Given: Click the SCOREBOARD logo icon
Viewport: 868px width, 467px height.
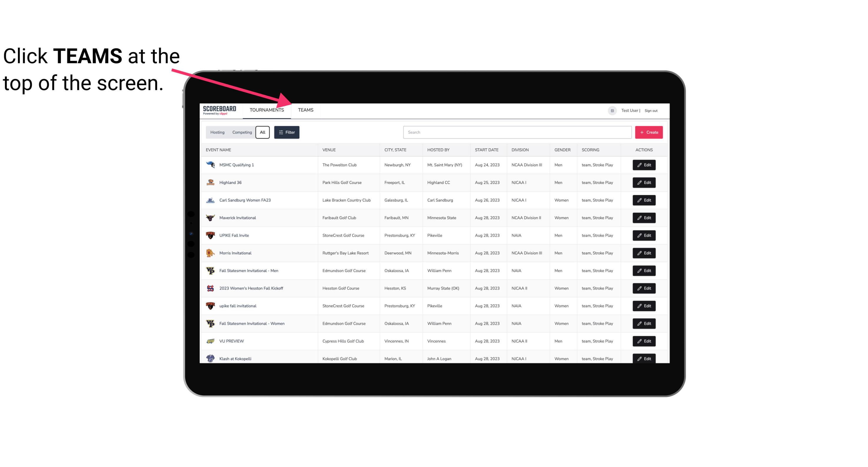Looking at the screenshot, I should (x=219, y=110).
